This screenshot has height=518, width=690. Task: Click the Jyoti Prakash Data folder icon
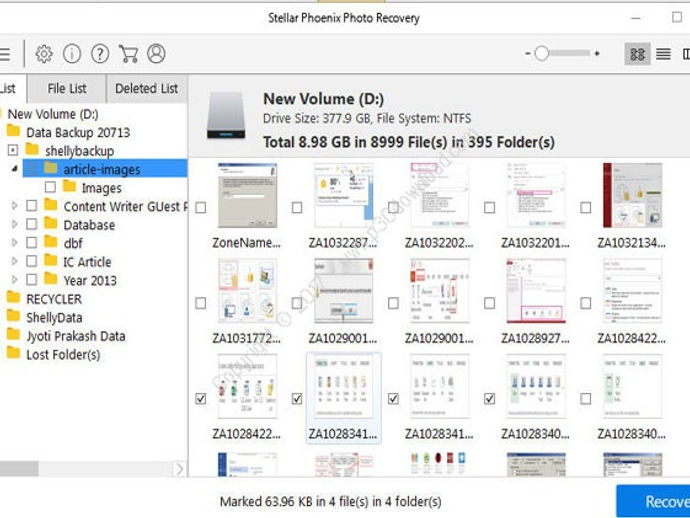[13, 334]
